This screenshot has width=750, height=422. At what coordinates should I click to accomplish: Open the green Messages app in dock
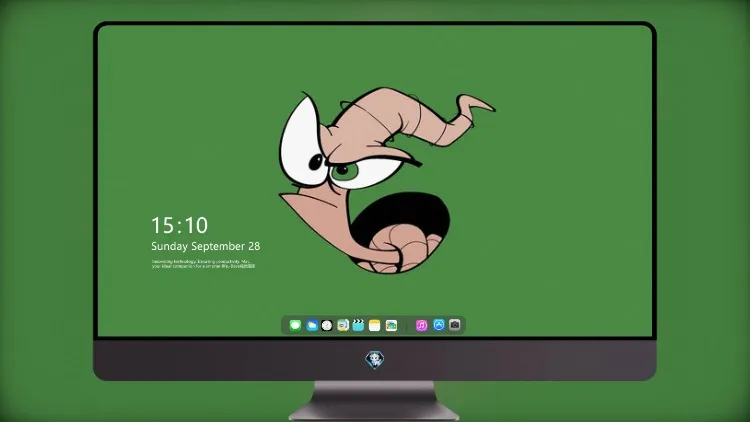tap(295, 325)
